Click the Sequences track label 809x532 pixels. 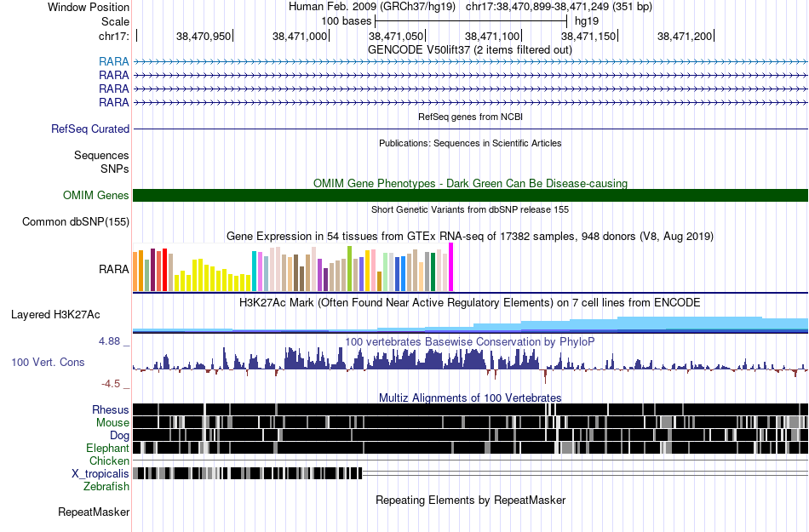[101, 155]
